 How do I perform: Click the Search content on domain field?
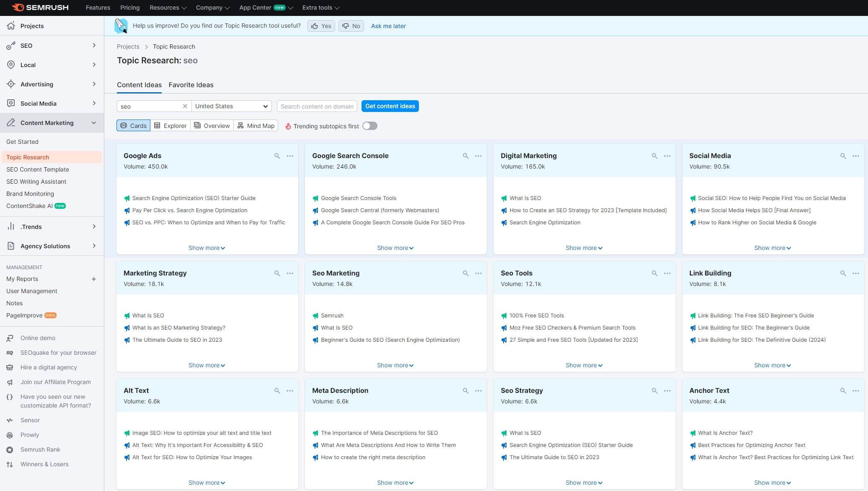point(317,106)
